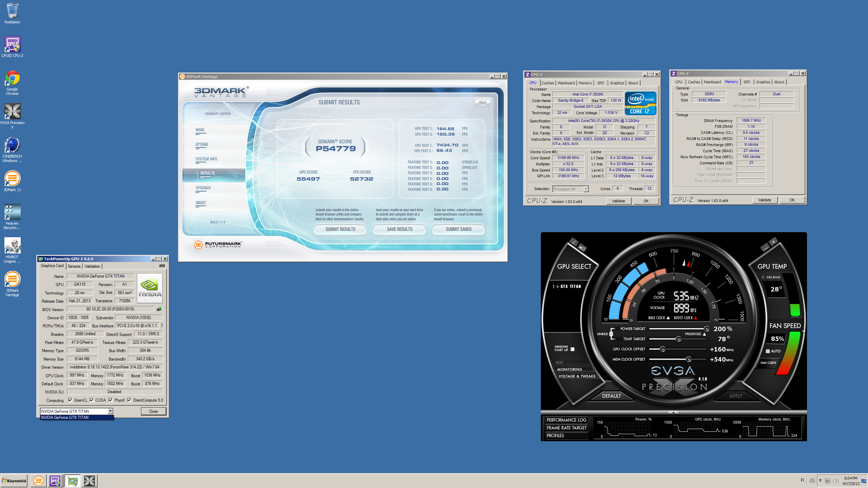Image resolution: width=868 pixels, height=488 pixels.
Task: Click Show Desktop icon in tray
Action: coord(864,481)
